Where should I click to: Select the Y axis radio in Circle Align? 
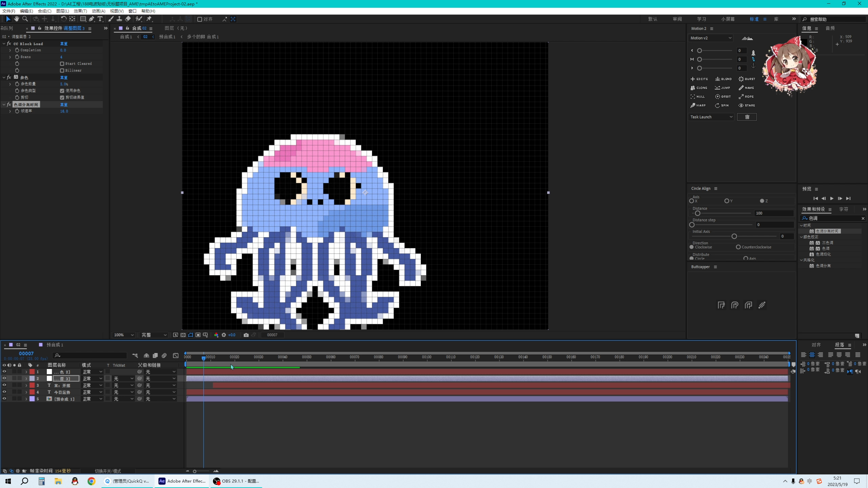[726, 201]
